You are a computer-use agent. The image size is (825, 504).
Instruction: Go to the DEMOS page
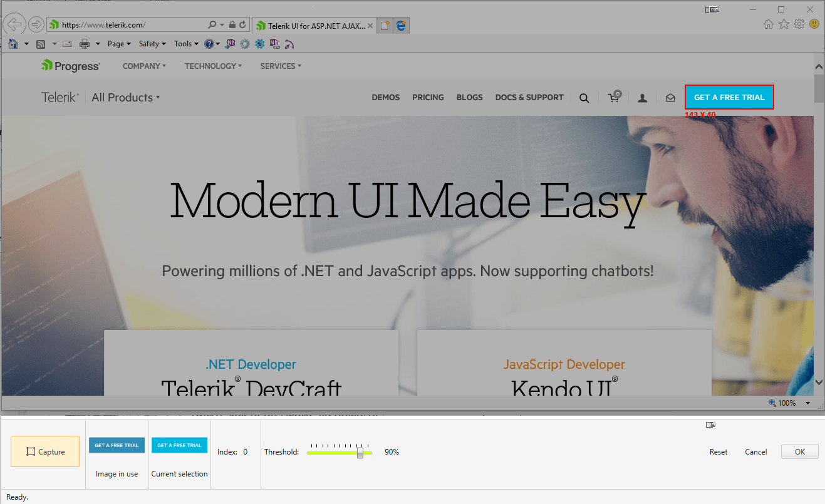click(386, 98)
